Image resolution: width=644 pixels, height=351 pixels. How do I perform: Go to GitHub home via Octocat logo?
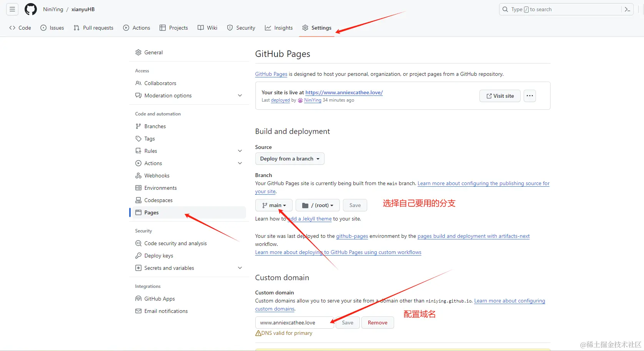pyautogui.click(x=31, y=9)
